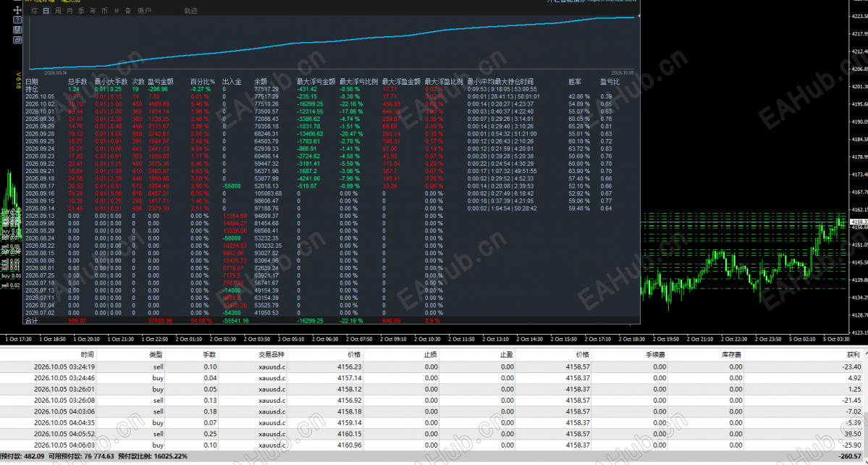Click the save/disk icon in left strip

(x=17, y=30)
